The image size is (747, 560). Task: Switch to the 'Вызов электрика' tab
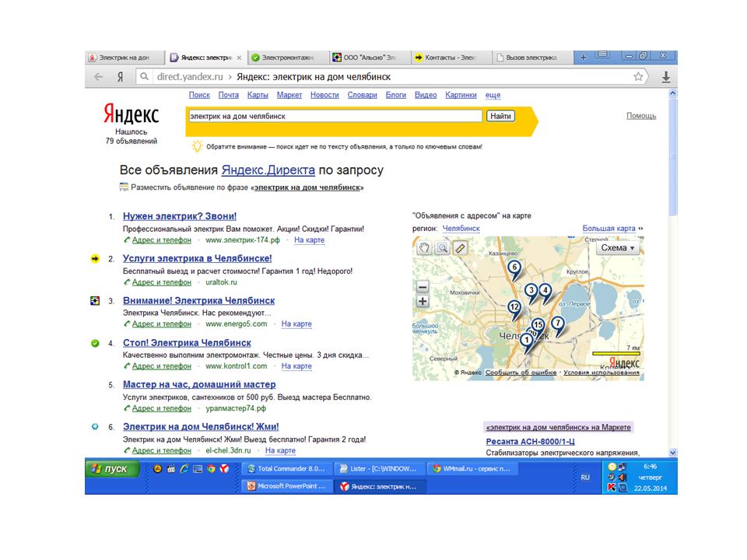531,58
